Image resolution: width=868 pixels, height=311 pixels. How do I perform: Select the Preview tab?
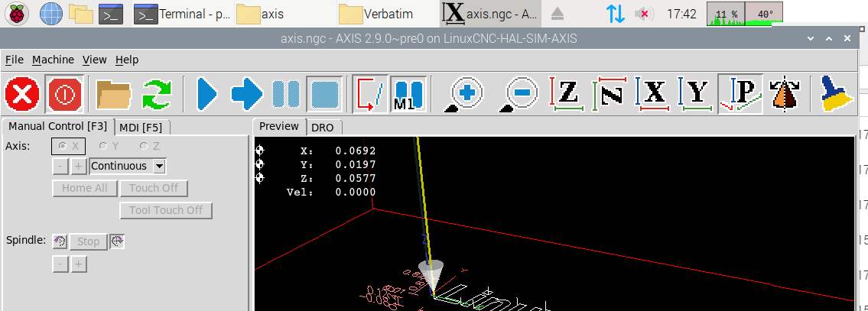click(279, 126)
